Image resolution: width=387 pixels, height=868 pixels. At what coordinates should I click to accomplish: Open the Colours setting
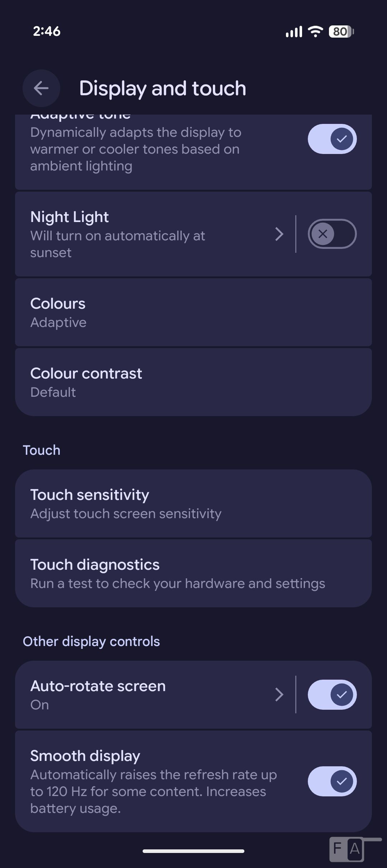[x=193, y=312]
